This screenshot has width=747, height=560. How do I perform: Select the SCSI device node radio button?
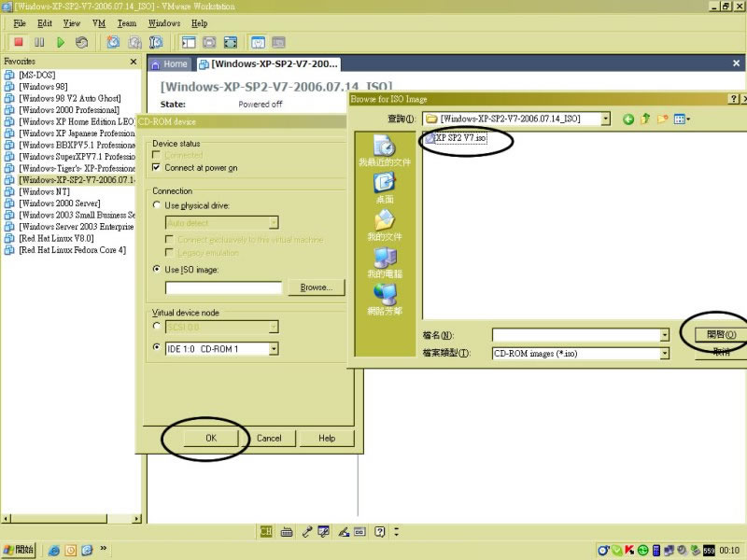pos(156,326)
